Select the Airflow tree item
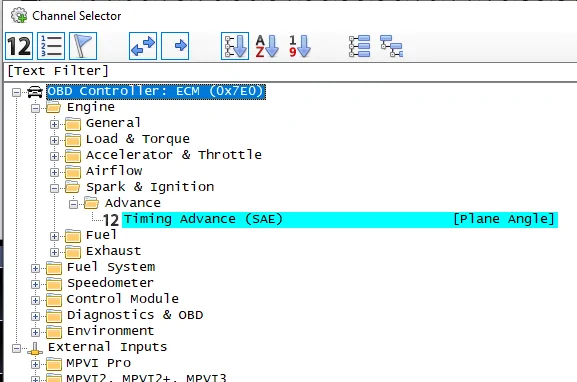The height and width of the screenshot is (382, 577). tap(114, 171)
